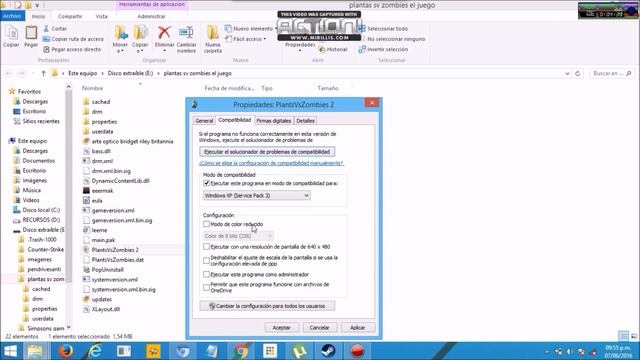Switch to the Vista ribbon tab
This screenshot has height=360, width=640.
[101, 16]
